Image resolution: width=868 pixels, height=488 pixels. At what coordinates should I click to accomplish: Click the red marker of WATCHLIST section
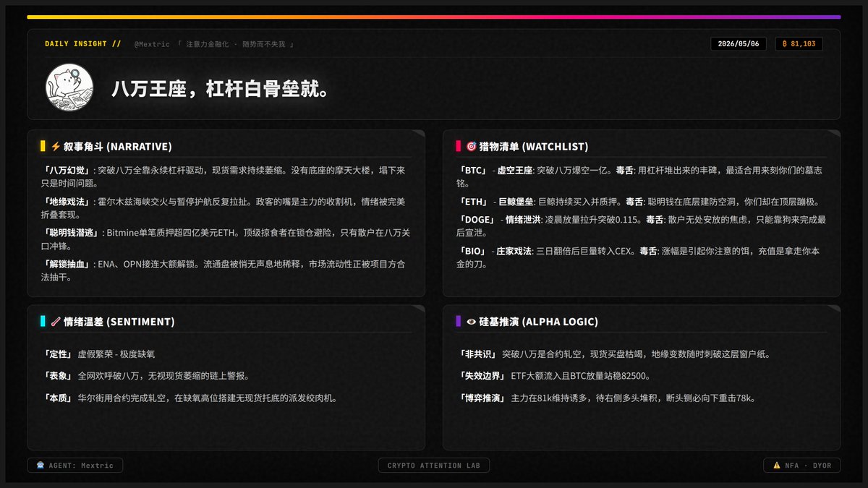[459, 146]
